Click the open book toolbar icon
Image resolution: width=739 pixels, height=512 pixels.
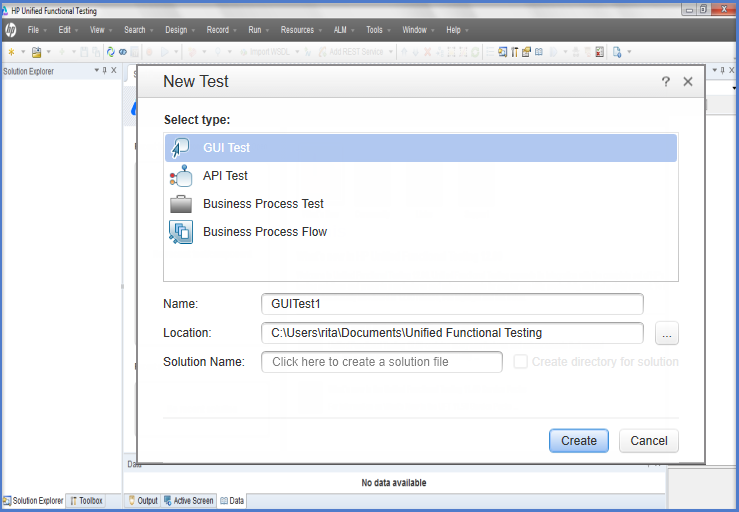pos(539,52)
